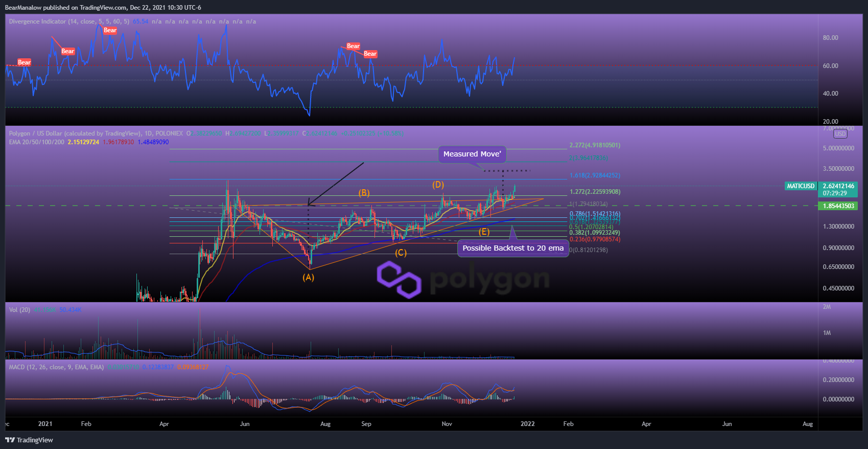The height and width of the screenshot is (449, 868).
Task: Click the first Bear tag near 60 line
Action: click(x=25, y=62)
